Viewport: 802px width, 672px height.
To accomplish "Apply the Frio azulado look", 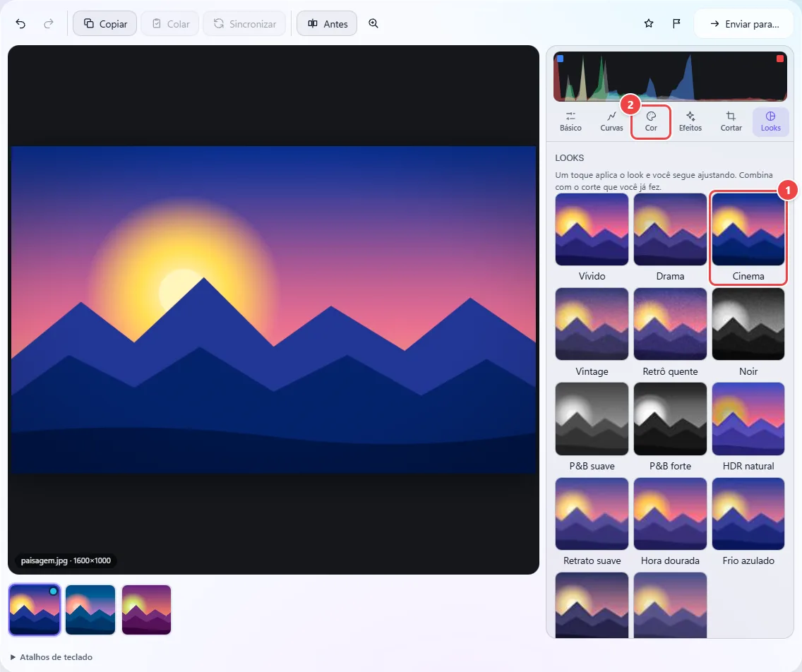I will (x=748, y=522).
